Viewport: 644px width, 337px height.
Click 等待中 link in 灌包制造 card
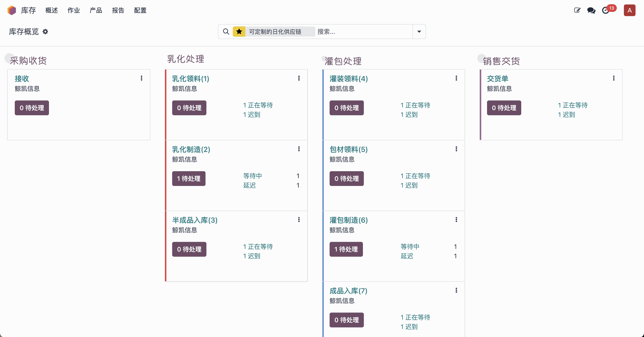point(410,247)
